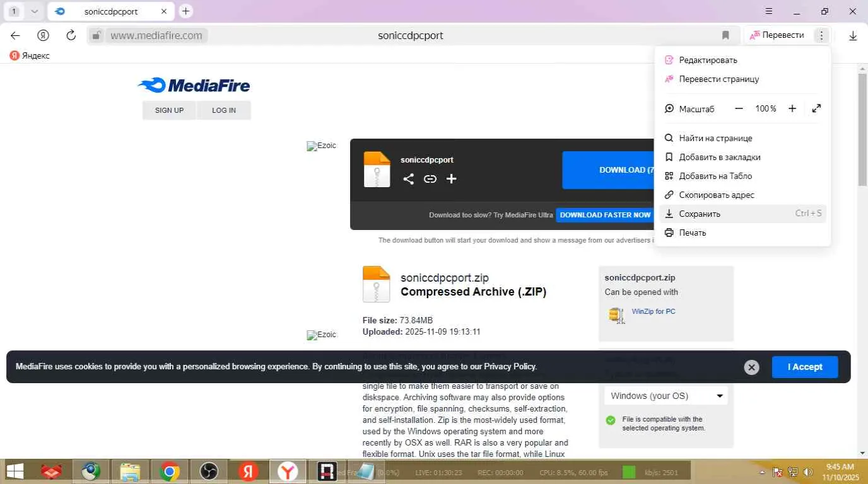Click DOWNLOAD FASTER NOW button
The height and width of the screenshot is (484, 868).
tap(605, 215)
